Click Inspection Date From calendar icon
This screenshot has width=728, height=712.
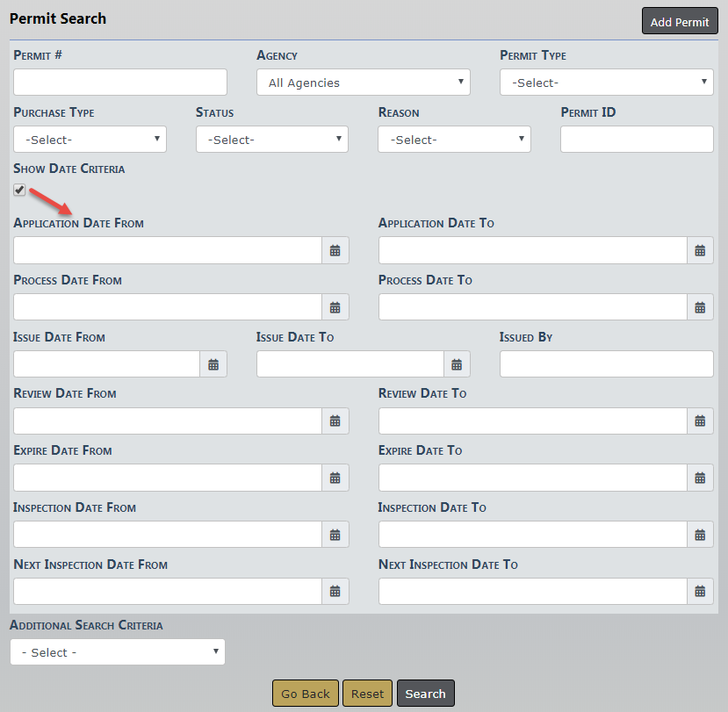pos(335,535)
